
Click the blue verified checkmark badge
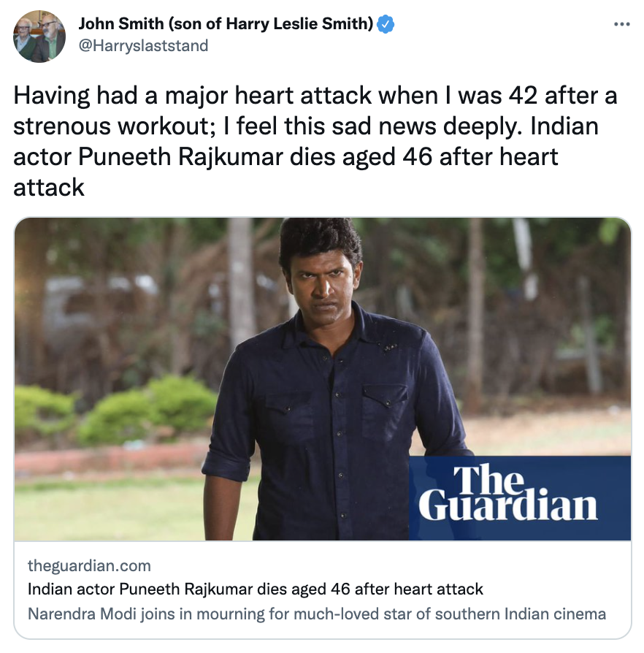tap(386, 24)
